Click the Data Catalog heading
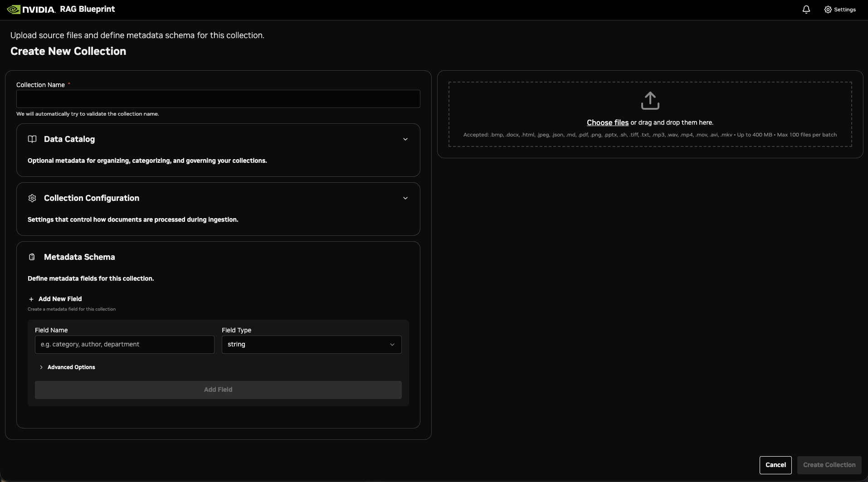This screenshot has width=868, height=482. 69,139
